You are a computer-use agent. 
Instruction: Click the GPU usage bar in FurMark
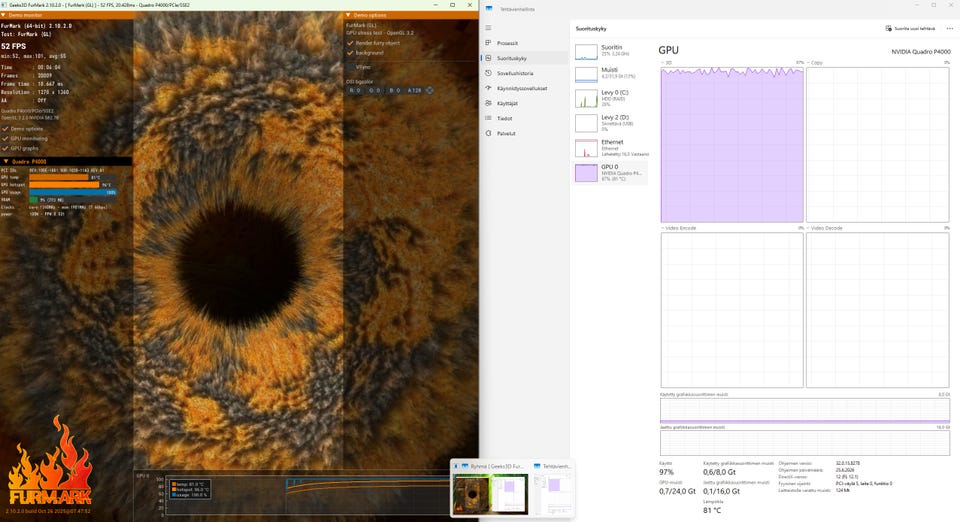73,192
